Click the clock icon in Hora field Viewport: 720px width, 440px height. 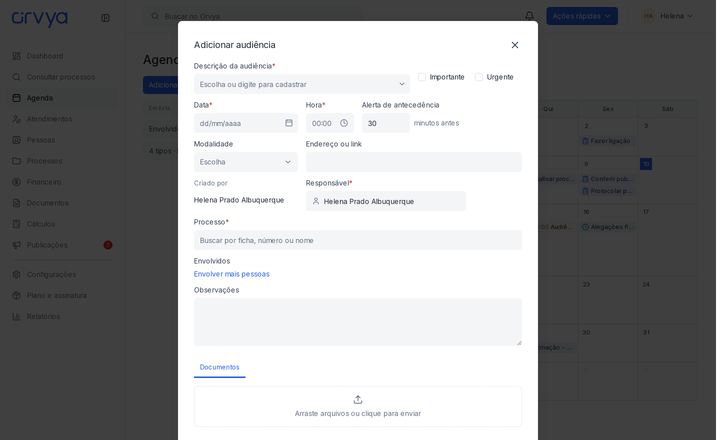click(343, 123)
